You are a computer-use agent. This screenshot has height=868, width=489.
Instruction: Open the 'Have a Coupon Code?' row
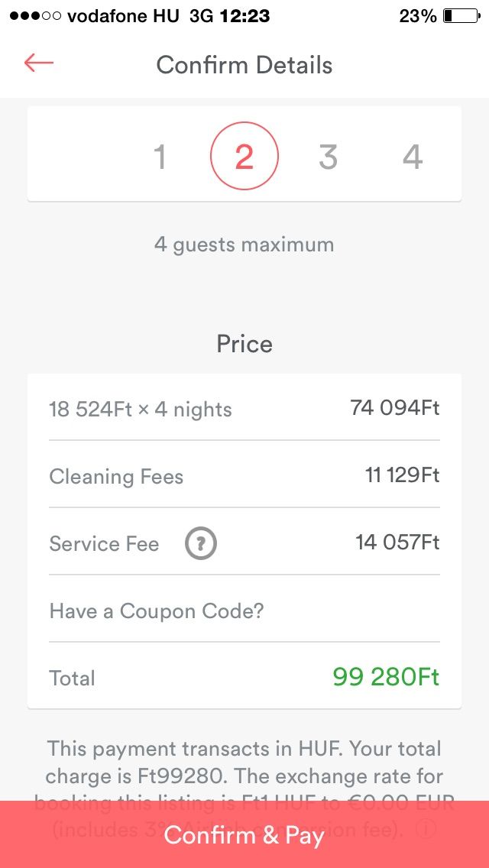(157, 611)
